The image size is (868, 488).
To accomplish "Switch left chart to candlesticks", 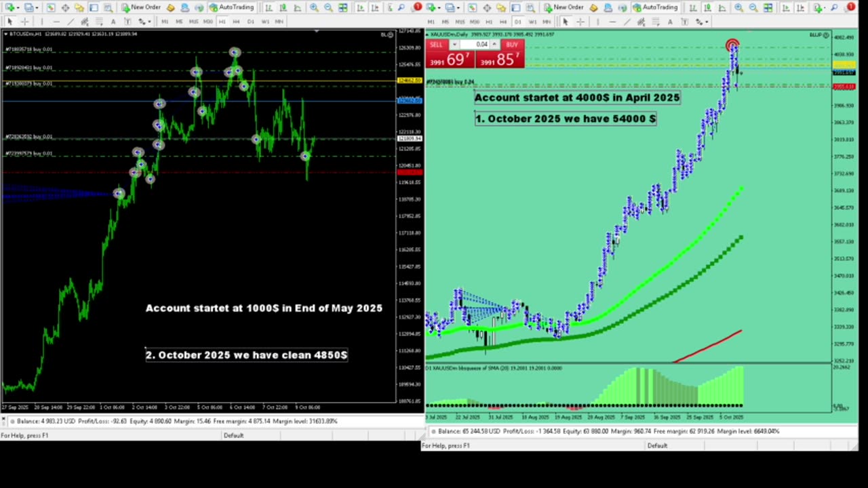I will pyautogui.click(x=282, y=7).
